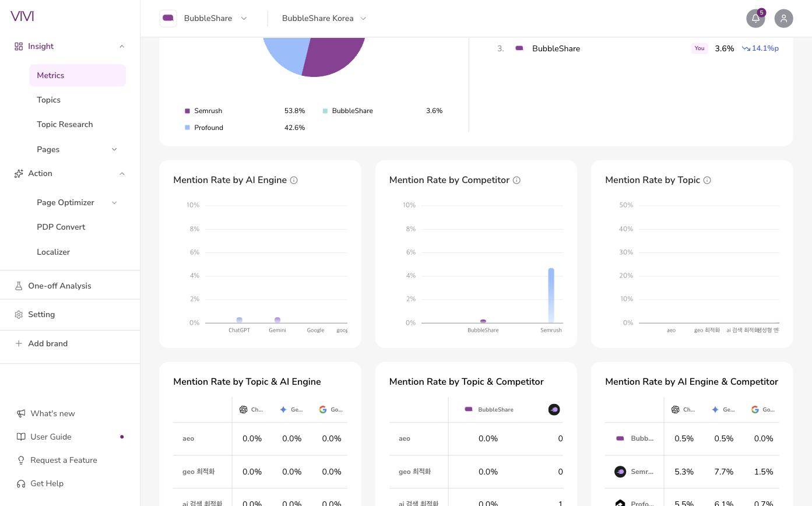Click the Semrush legend color swatch
The image size is (812, 506).
click(x=187, y=111)
